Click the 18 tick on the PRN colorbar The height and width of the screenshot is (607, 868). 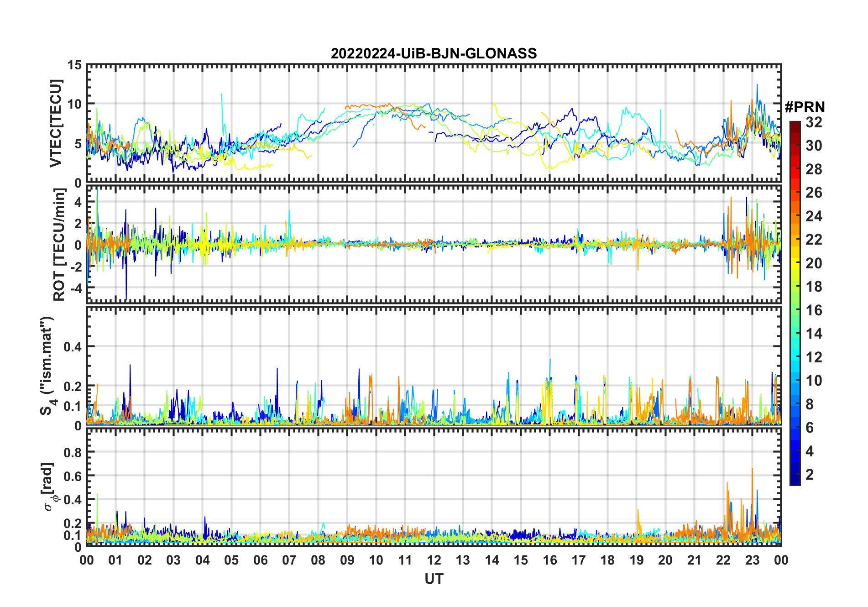pyautogui.click(x=814, y=287)
